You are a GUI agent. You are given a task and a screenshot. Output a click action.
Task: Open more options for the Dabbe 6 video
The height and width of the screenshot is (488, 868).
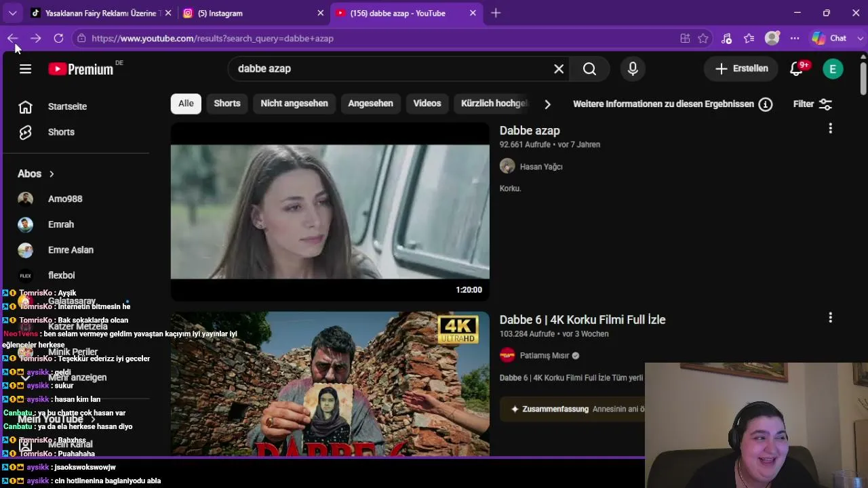pyautogui.click(x=830, y=318)
